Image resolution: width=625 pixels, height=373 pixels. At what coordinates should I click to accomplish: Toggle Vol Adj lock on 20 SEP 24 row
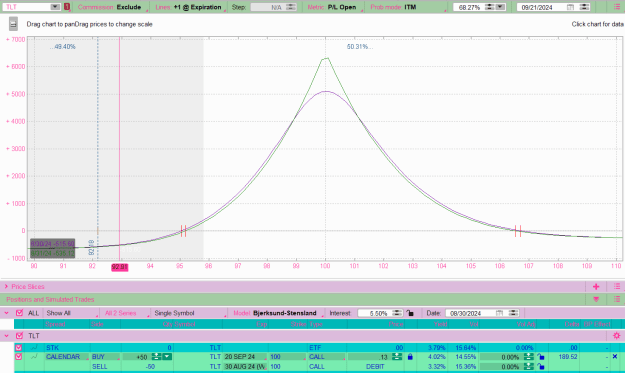coord(540,357)
